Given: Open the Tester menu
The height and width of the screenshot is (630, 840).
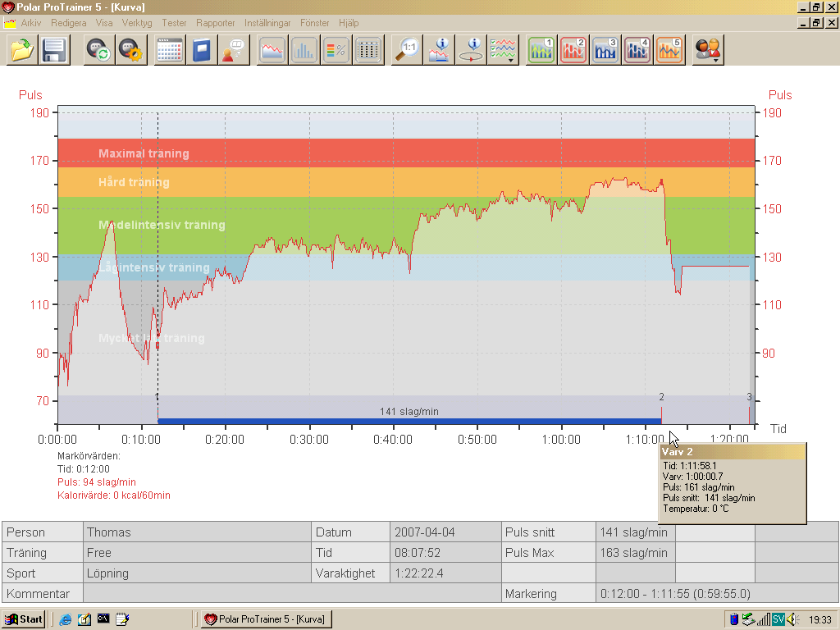Looking at the screenshot, I should [x=174, y=23].
